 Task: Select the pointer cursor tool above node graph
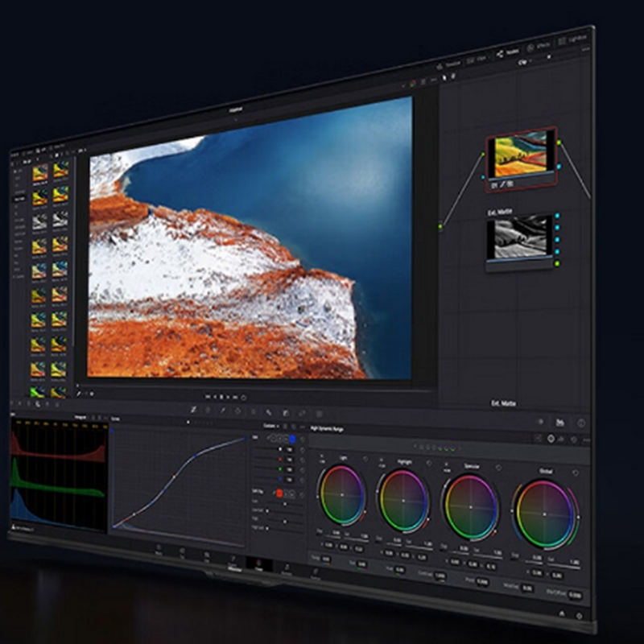444,76
